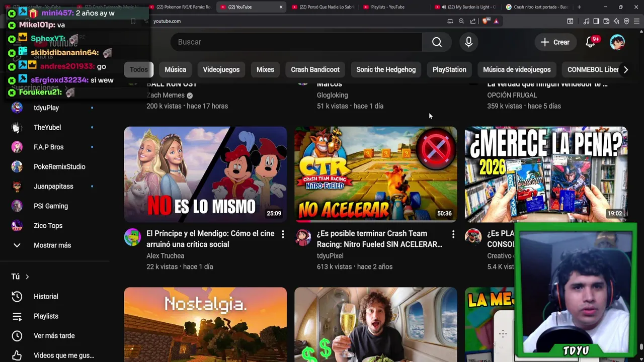Click the Playlists list icon
The height and width of the screenshot is (362, 644).
(x=17, y=316)
